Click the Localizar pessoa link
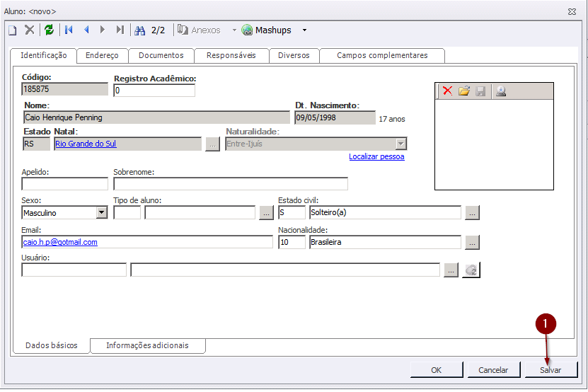The height and width of the screenshot is (392, 588). tap(376, 156)
